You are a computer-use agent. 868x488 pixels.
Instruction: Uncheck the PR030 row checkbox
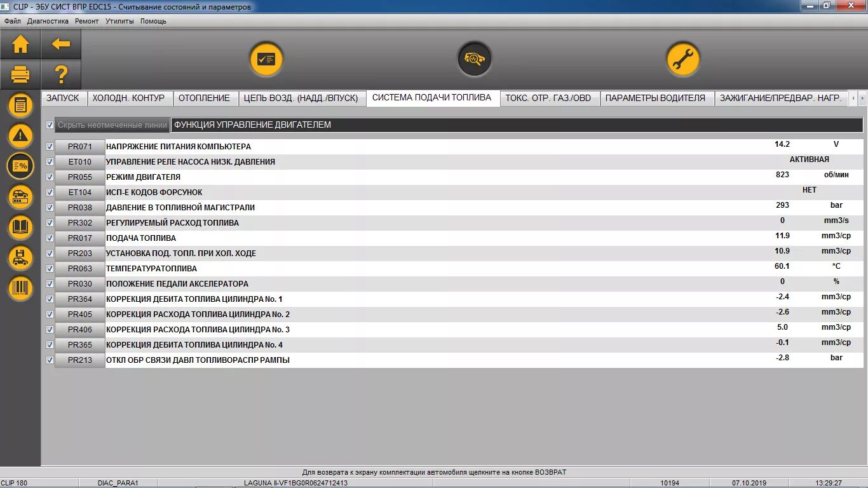(50, 283)
